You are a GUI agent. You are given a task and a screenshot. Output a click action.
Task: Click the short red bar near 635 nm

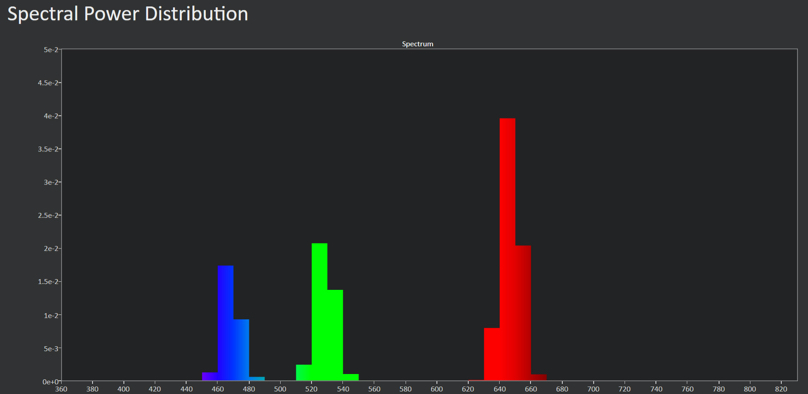[x=492, y=354]
